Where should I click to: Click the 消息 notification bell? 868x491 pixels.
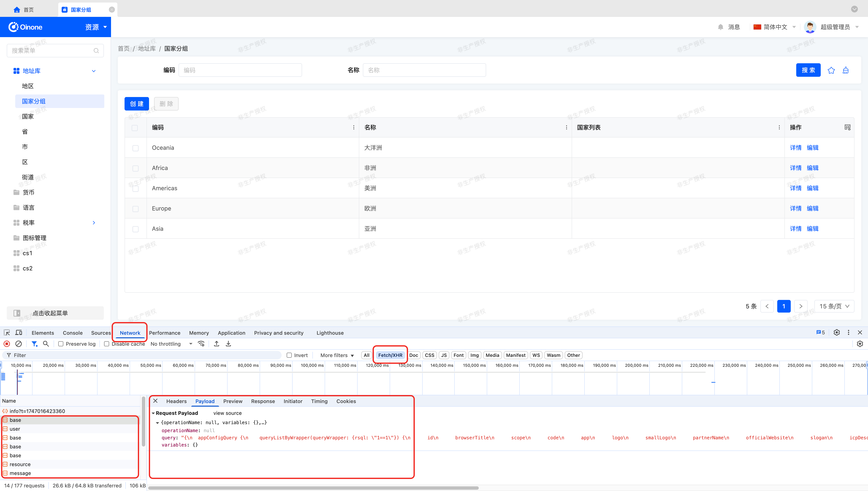tap(720, 27)
